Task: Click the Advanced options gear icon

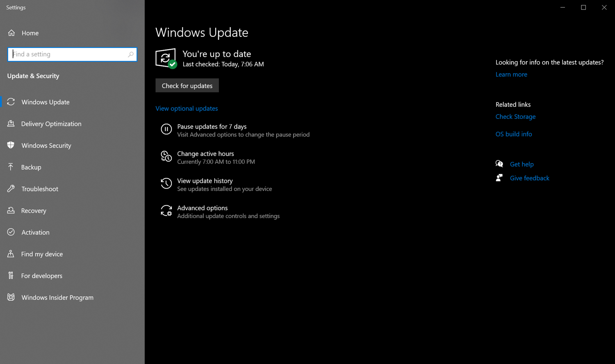Action: point(166,211)
